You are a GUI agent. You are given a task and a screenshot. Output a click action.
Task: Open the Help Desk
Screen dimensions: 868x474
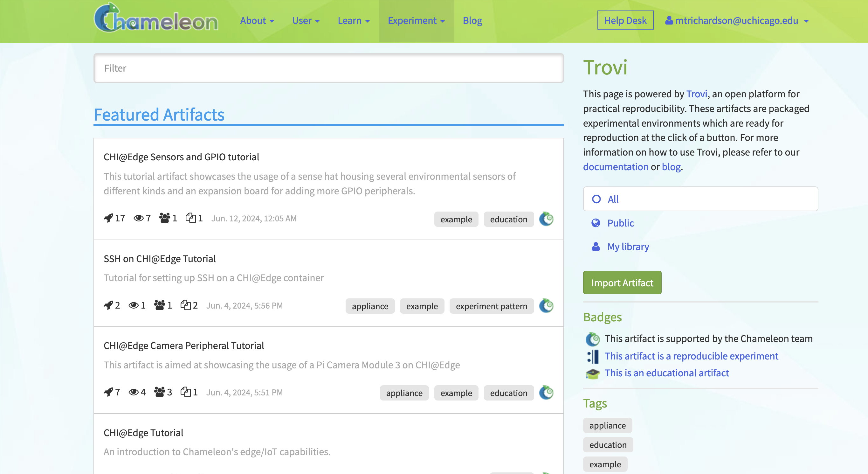click(x=625, y=20)
